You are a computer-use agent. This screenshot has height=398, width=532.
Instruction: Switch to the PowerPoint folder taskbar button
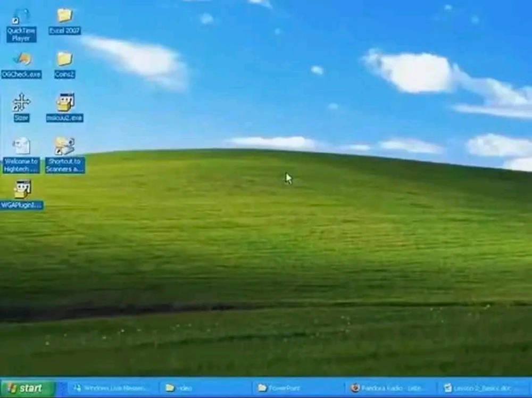tap(298, 388)
